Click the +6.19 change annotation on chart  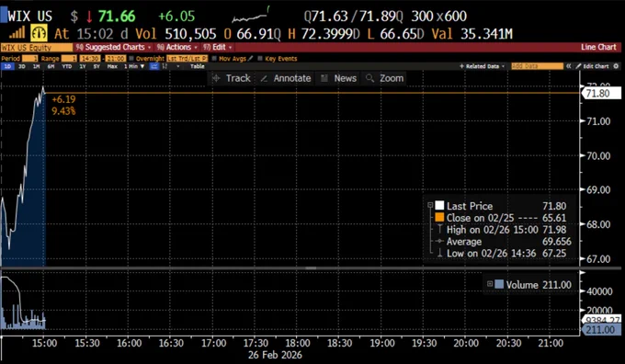tap(63, 99)
